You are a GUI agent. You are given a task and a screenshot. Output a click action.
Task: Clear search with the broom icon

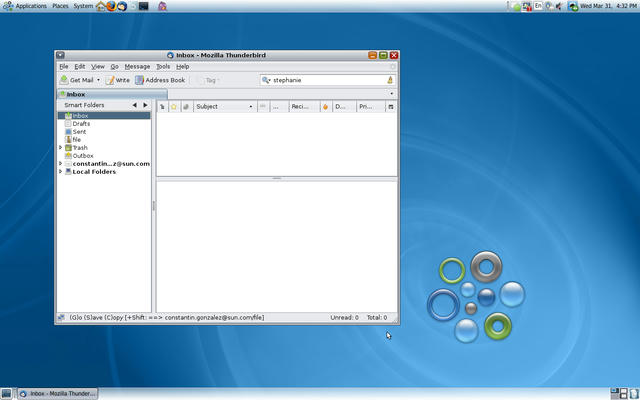coord(390,80)
